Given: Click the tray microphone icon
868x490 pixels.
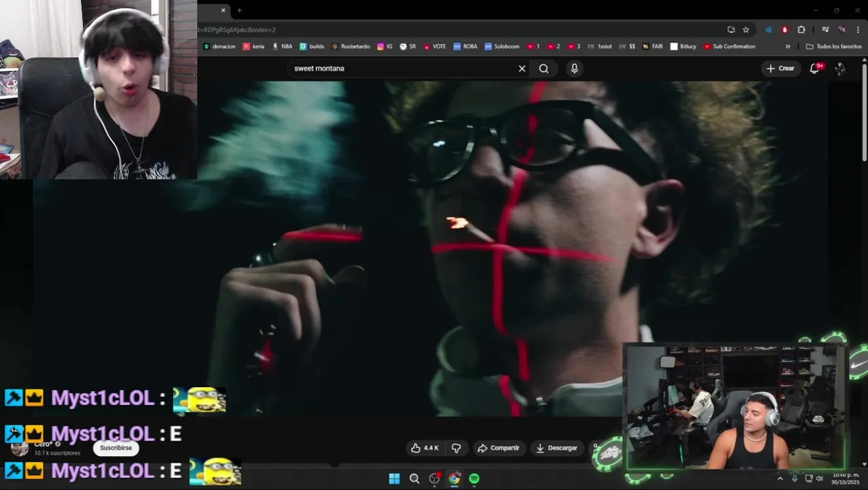Looking at the screenshot, I should 794,478.
